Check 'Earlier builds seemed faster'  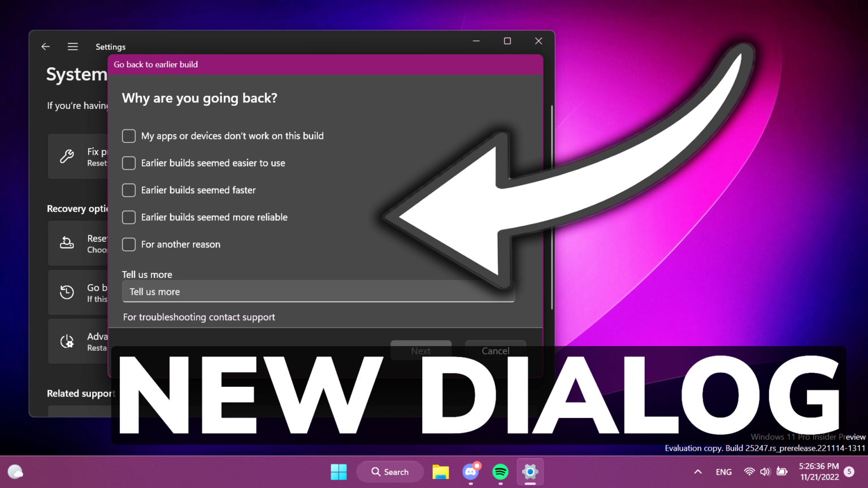pos(128,190)
